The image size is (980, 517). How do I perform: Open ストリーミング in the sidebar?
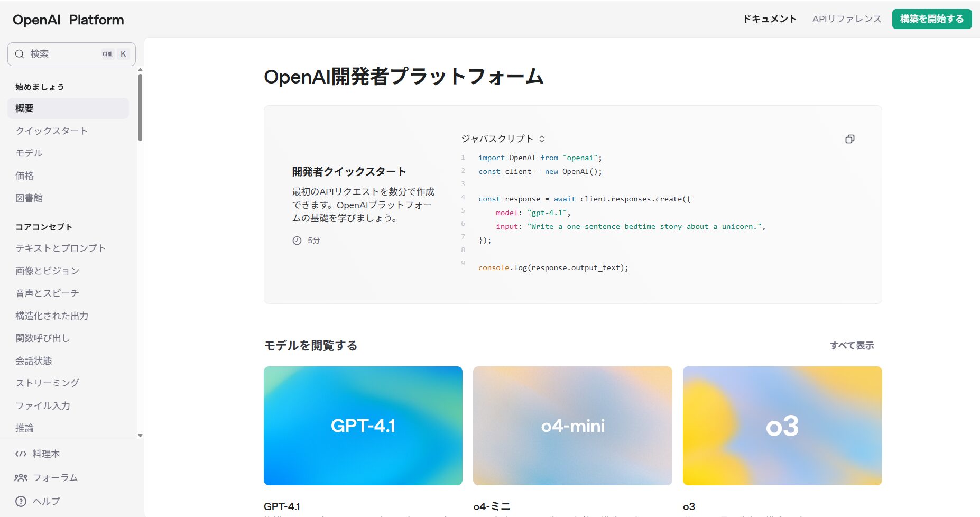point(68,383)
